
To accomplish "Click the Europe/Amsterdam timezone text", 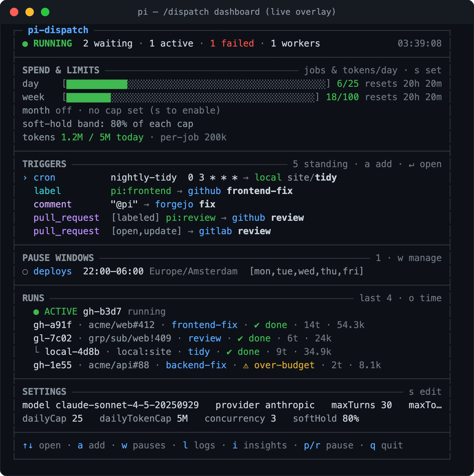I will [193, 271].
